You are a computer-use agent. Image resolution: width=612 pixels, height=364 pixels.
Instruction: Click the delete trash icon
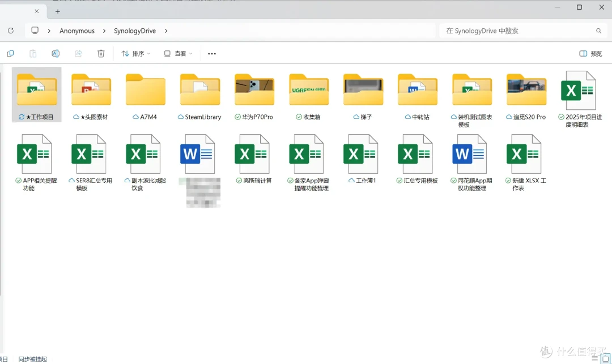pos(101,53)
